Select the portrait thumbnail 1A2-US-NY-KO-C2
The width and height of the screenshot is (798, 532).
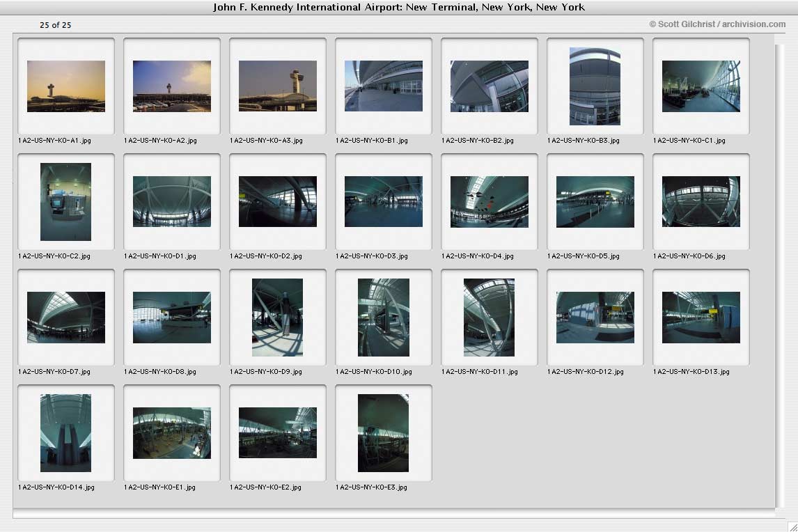65,202
